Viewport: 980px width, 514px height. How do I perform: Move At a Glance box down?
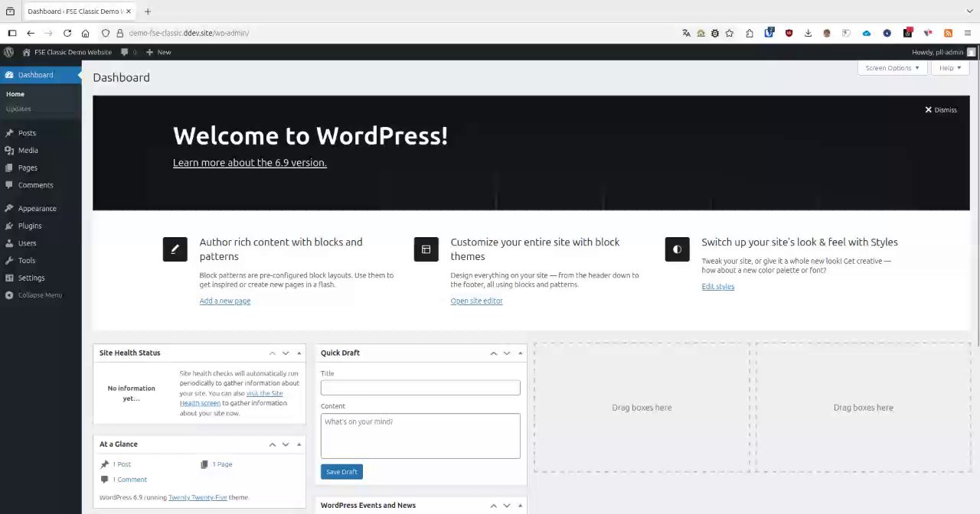pos(286,444)
